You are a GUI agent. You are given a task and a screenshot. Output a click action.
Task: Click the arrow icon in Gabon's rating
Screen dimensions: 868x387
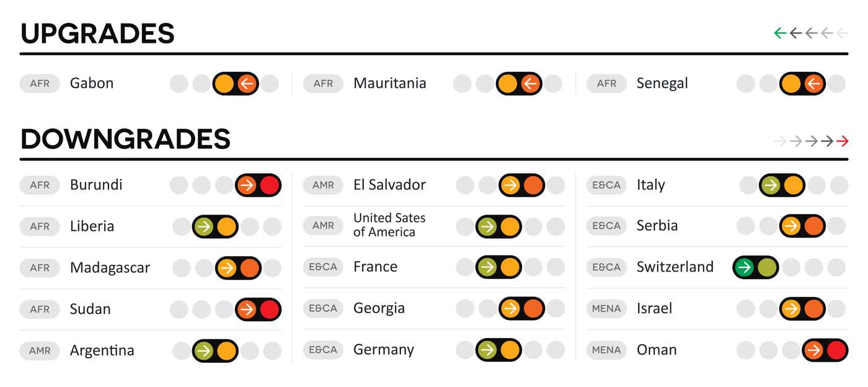(x=247, y=84)
